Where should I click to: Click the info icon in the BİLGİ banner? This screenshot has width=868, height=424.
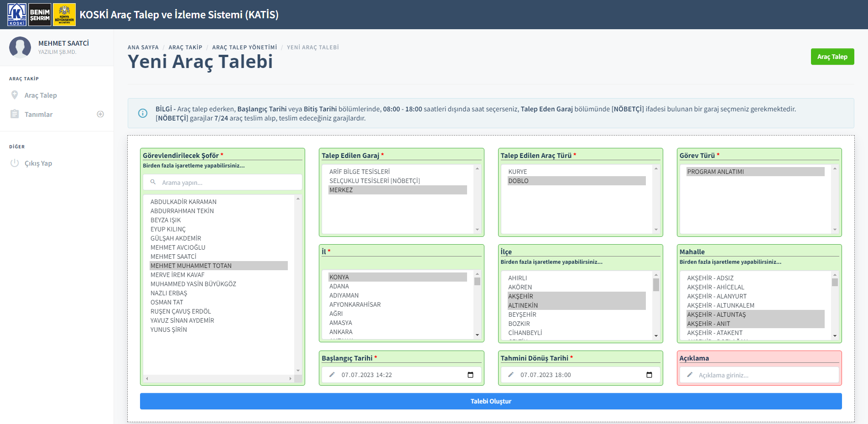point(143,113)
